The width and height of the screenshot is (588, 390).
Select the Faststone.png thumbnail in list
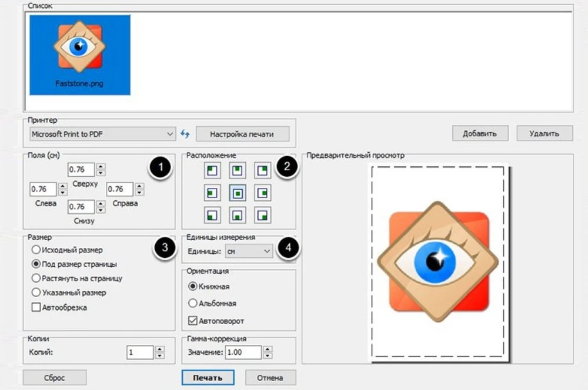[80, 55]
